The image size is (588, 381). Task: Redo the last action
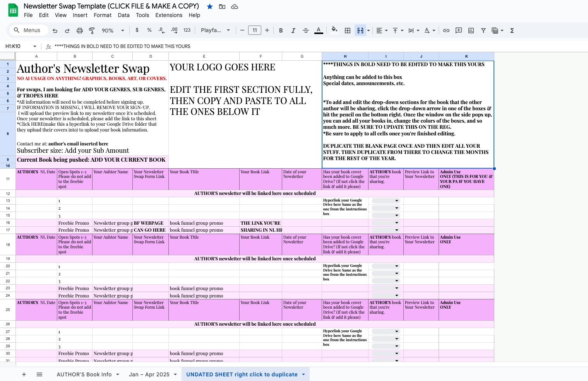pyautogui.click(x=67, y=31)
